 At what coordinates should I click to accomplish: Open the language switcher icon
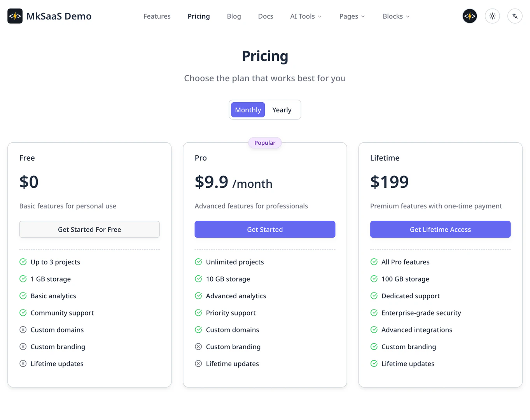coord(515,16)
